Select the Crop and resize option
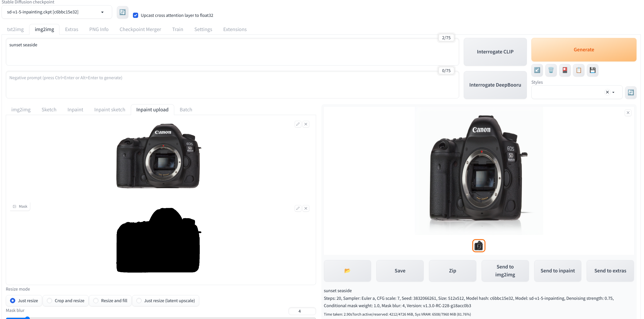This screenshot has width=644, height=319. (x=49, y=301)
